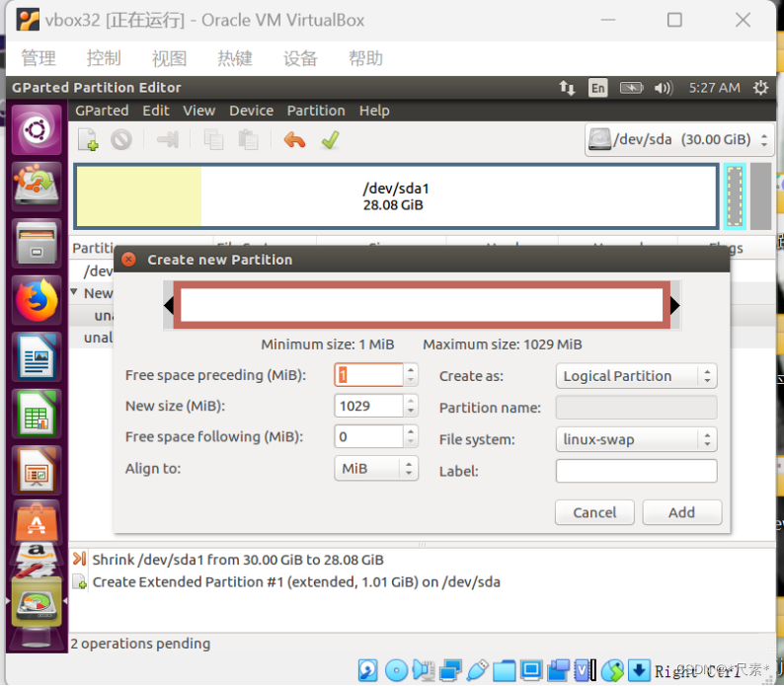
Task: Click the battery indicator in top panel
Action: tap(632, 88)
